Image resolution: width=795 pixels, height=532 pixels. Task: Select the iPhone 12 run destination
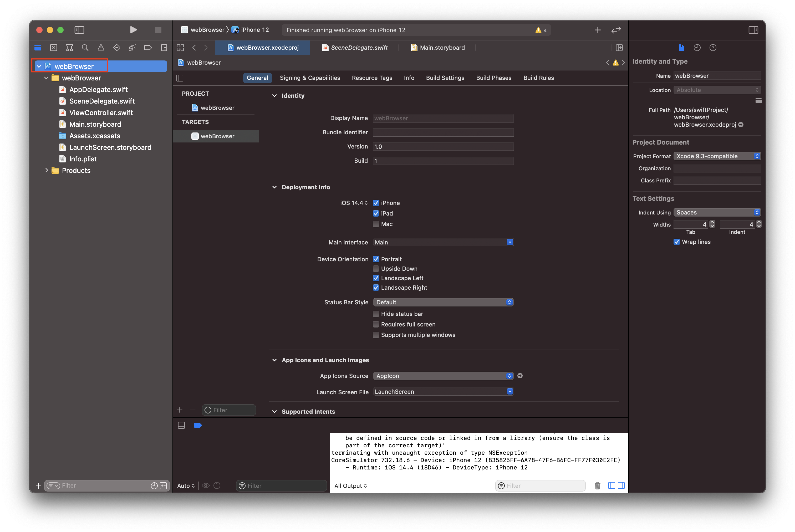click(250, 30)
